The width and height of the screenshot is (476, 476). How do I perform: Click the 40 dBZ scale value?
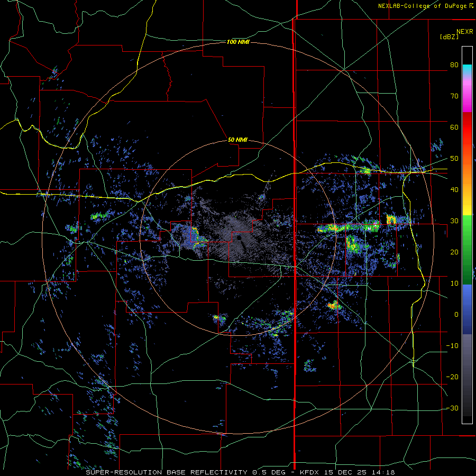(x=454, y=190)
